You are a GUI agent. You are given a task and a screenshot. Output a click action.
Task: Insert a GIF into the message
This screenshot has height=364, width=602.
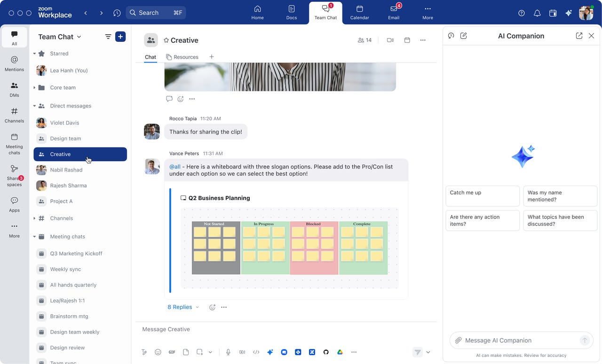click(x=172, y=352)
